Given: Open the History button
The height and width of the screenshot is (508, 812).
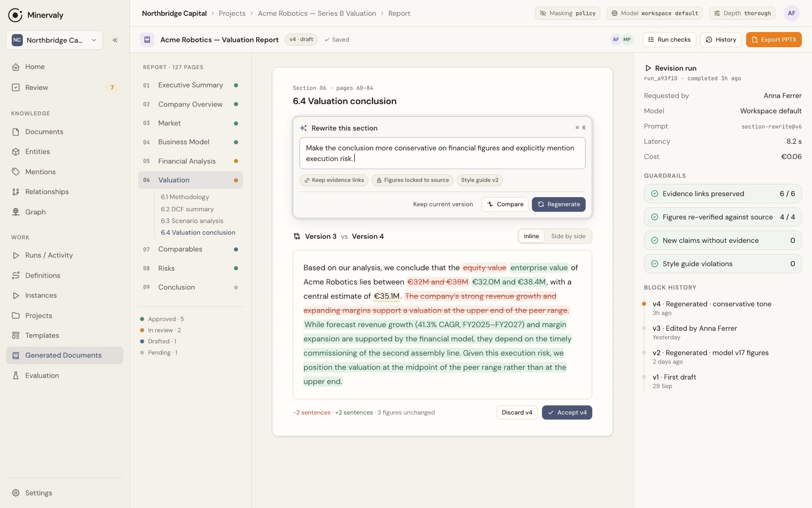Looking at the screenshot, I should 721,39.
